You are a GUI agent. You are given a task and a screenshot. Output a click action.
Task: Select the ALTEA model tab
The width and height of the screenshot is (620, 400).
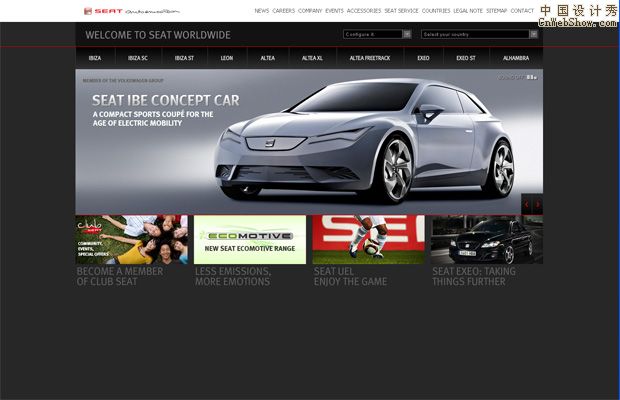click(x=268, y=58)
